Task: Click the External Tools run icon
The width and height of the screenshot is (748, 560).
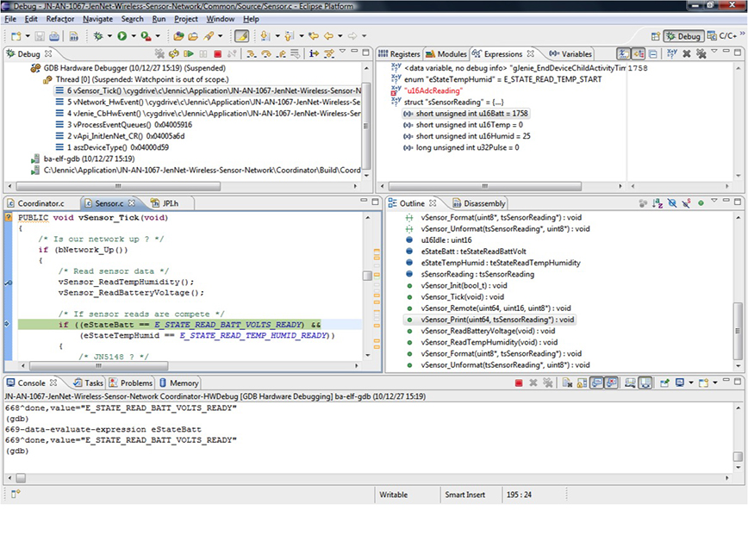Action: click(146, 36)
